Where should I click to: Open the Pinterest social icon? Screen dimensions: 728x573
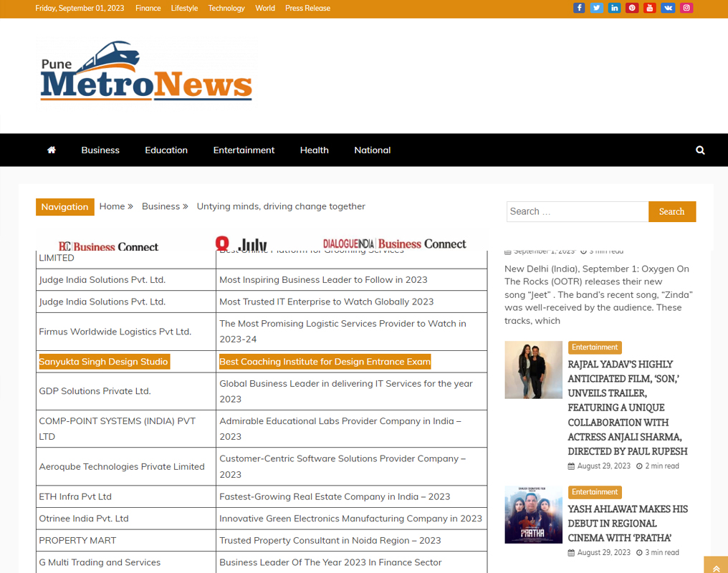pos(632,8)
